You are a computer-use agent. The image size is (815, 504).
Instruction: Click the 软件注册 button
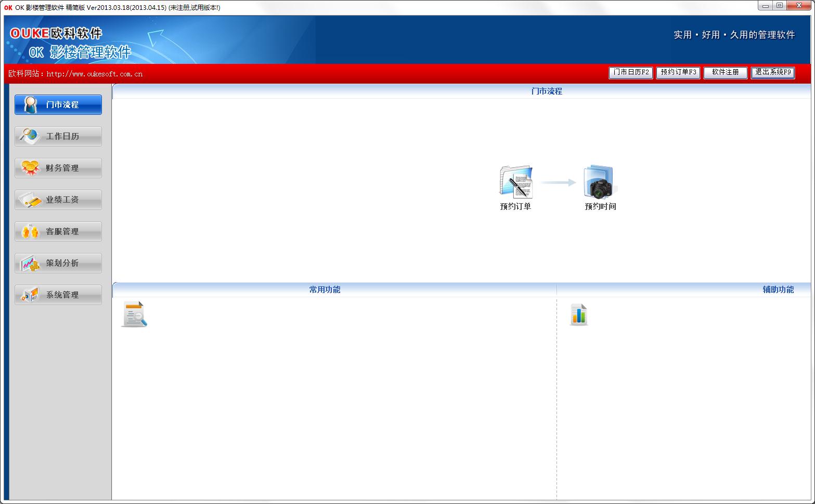click(726, 73)
